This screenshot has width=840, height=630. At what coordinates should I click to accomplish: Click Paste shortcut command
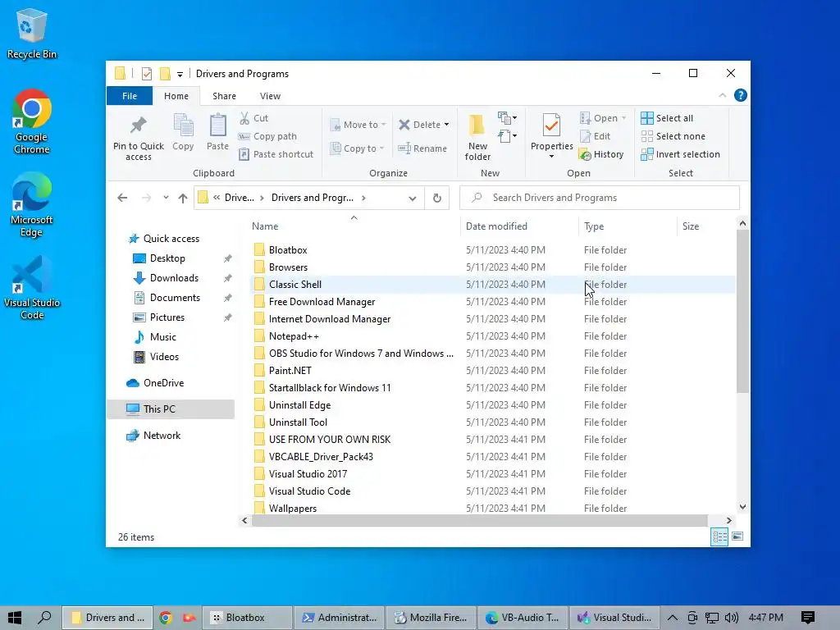[x=276, y=154]
